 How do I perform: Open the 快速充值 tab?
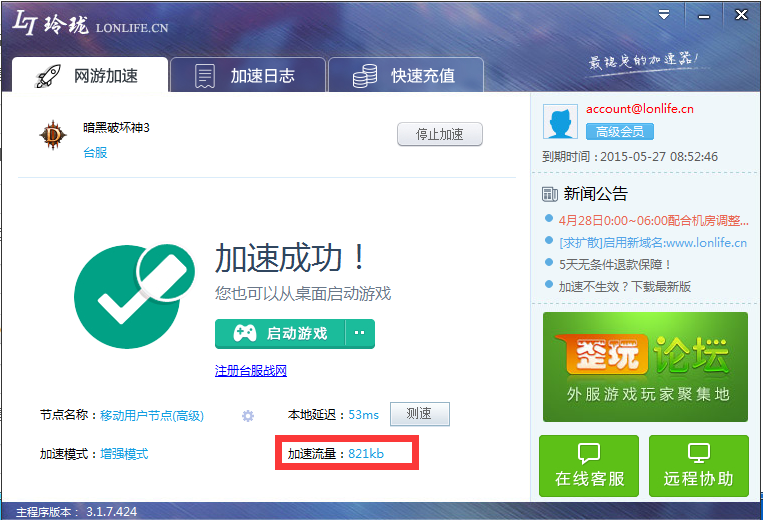(406, 76)
